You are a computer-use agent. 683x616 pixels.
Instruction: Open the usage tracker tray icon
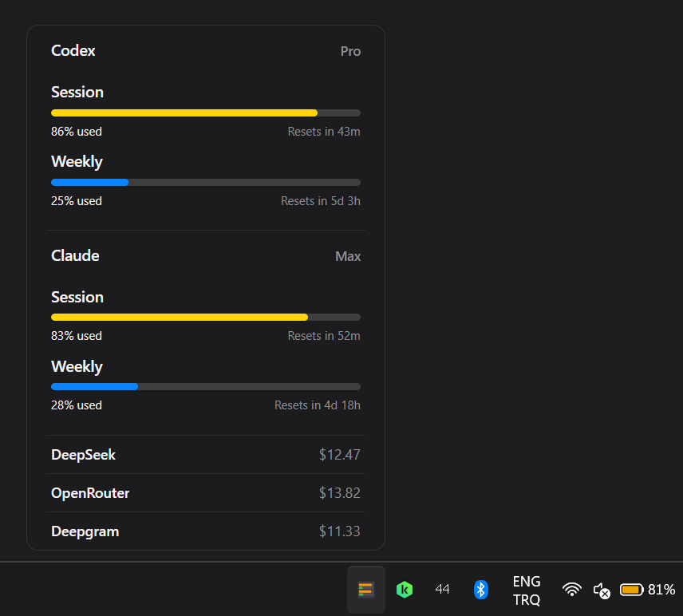pos(366,590)
